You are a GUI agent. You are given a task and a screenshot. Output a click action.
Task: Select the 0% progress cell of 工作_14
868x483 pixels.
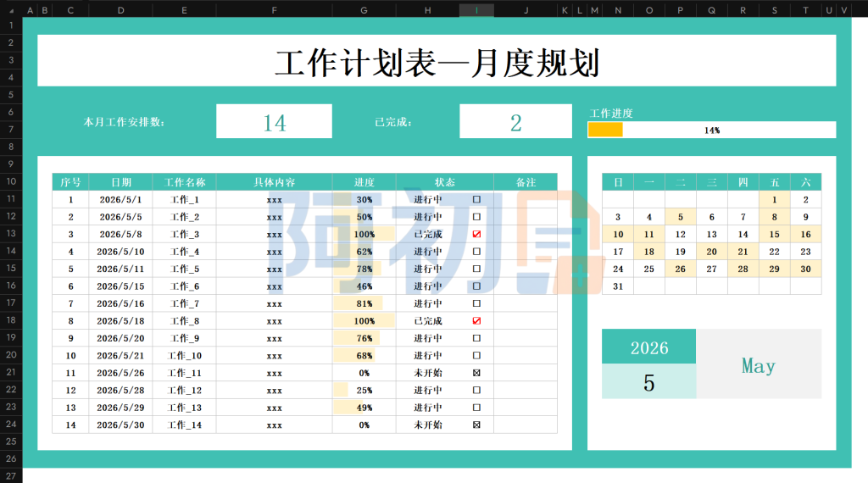(364, 425)
